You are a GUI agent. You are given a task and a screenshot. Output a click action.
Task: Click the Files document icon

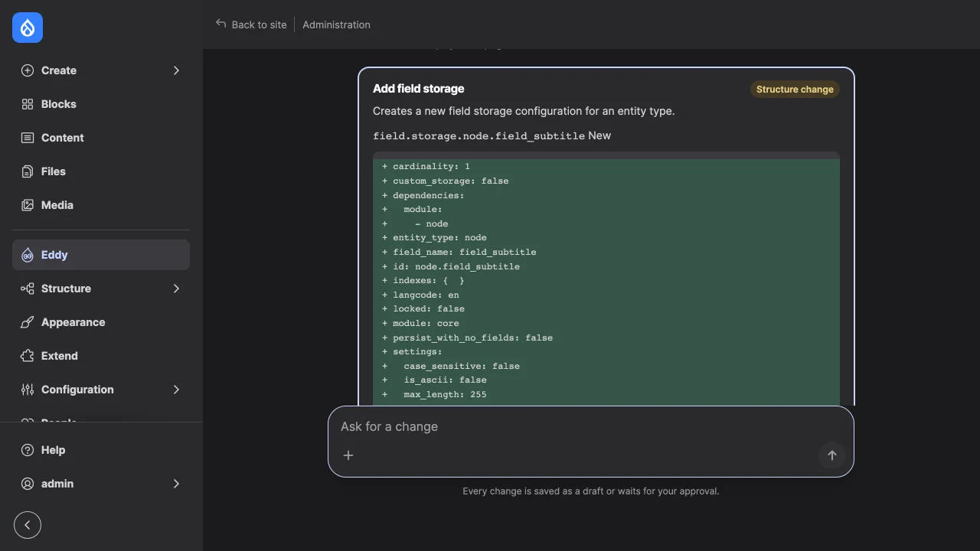click(28, 171)
